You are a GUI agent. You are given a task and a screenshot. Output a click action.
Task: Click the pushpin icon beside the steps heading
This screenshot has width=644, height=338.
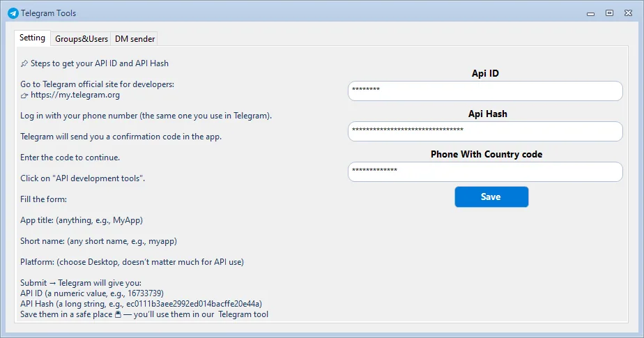coord(24,63)
